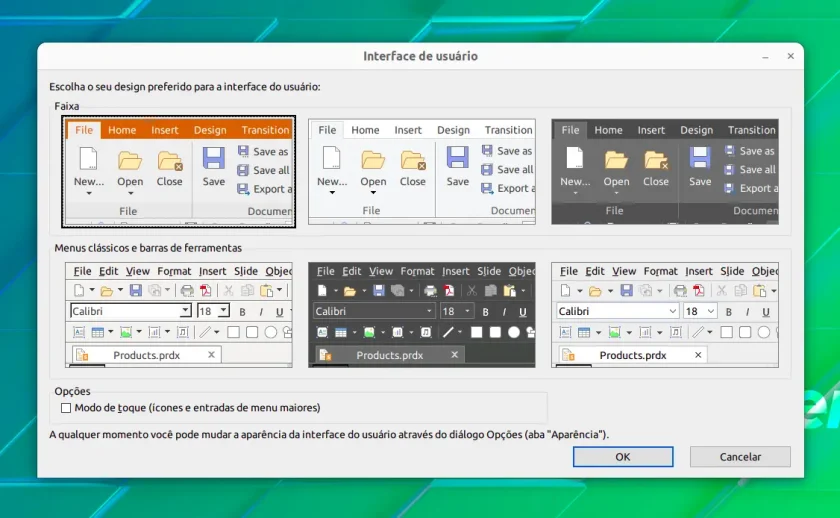
Task: Open the size 18 dropdown in dark classic preview
Action: (x=467, y=311)
